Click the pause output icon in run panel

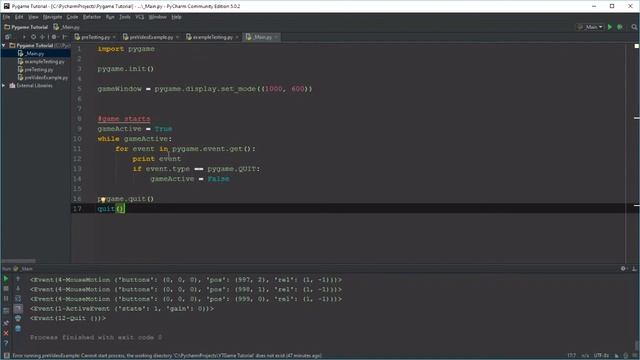[6, 298]
